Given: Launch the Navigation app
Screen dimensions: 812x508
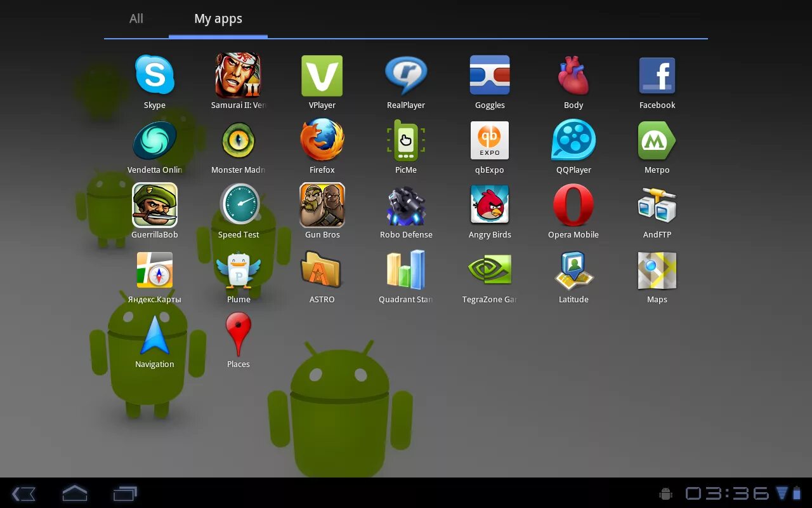Looking at the screenshot, I should (x=155, y=335).
